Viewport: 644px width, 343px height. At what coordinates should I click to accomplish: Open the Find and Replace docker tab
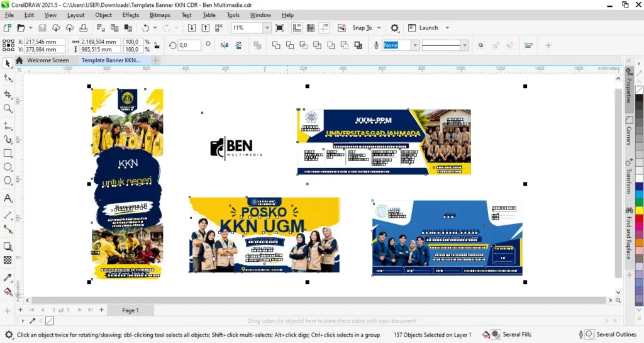pos(629,233)
